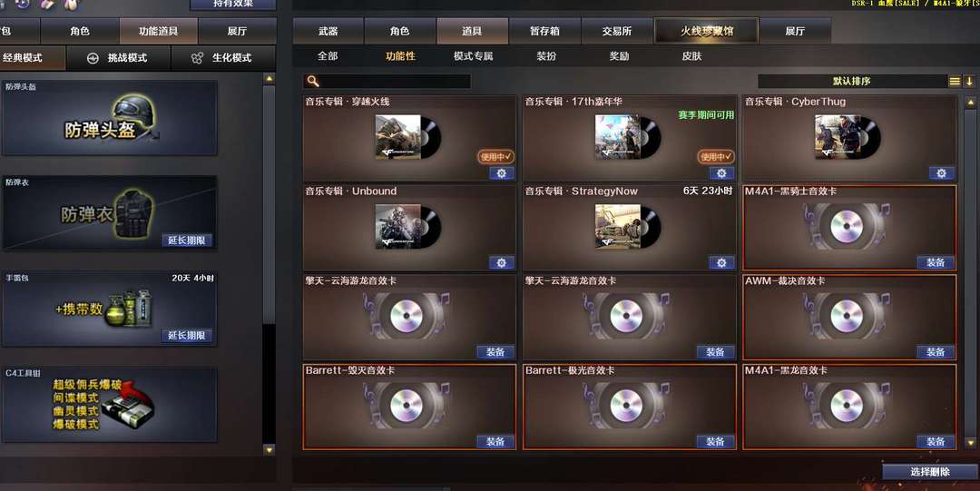Click 装备 on M4A1-黑骑士音效卡
Screen dimensions: 980x491
[935, 262]
